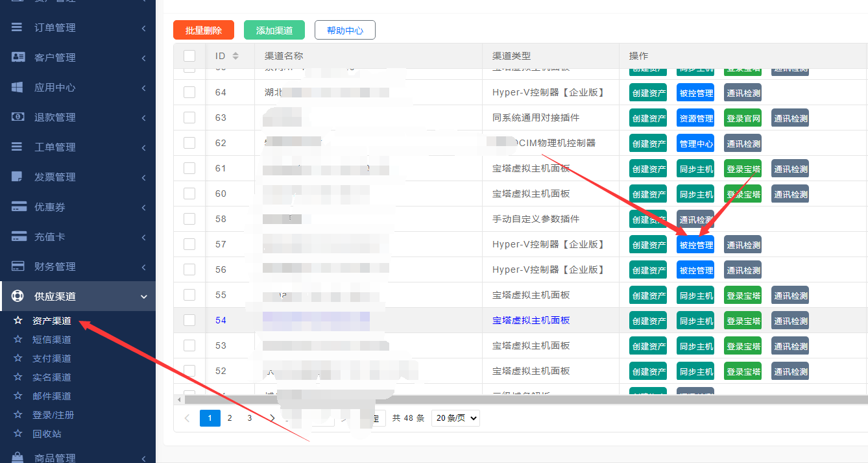The width and height of the screenshot is (868, 463).
Task: Click the 客户管理 contact card icon
Action: click(18, 57)
